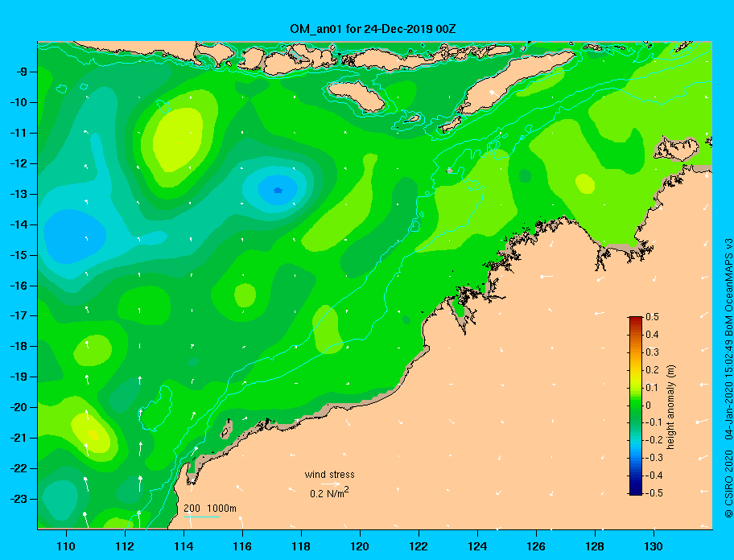Click the map title "OM_an01 for 24-Dec-2019 00Z"

(x=373, y=29)
